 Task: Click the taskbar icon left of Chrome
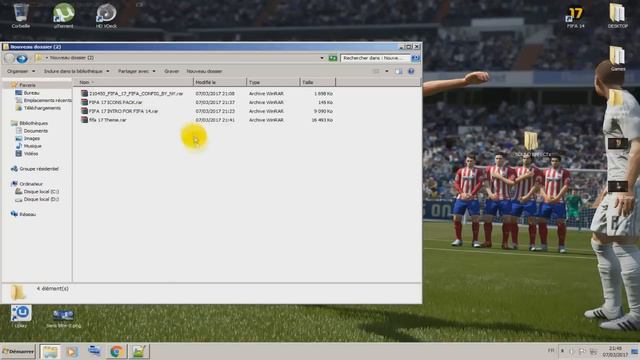pyautogui.click(x=94, y=351)
